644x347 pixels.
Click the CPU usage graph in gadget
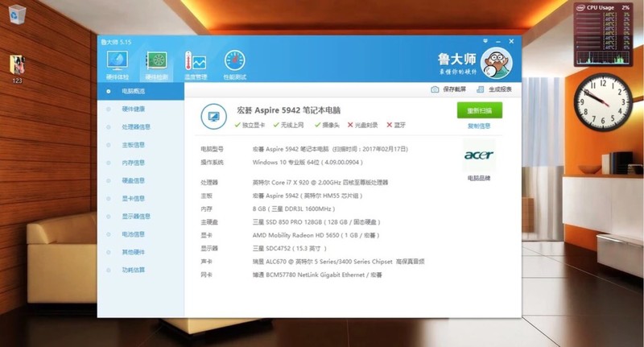(602, 57)
